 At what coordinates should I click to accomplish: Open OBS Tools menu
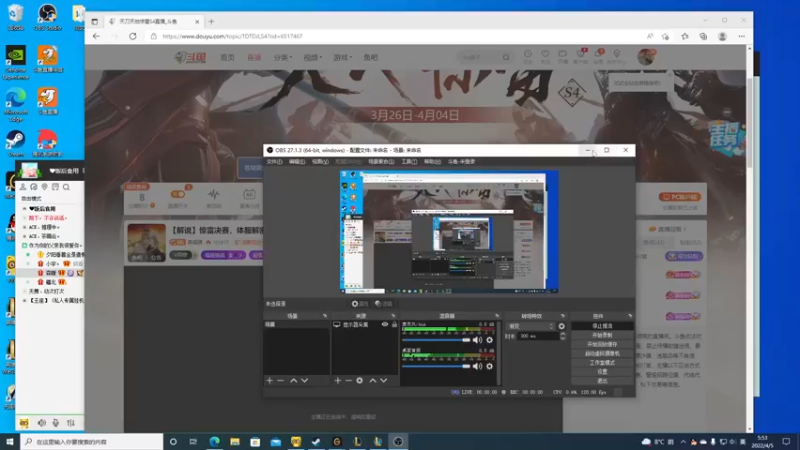click(409, 162)
